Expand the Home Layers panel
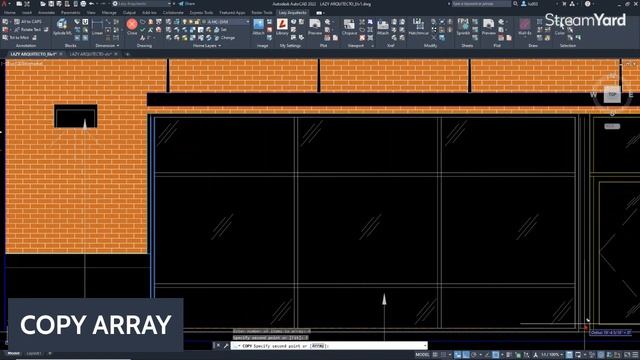The width and height of the screenshot is (640, 360). coord(207,46)
